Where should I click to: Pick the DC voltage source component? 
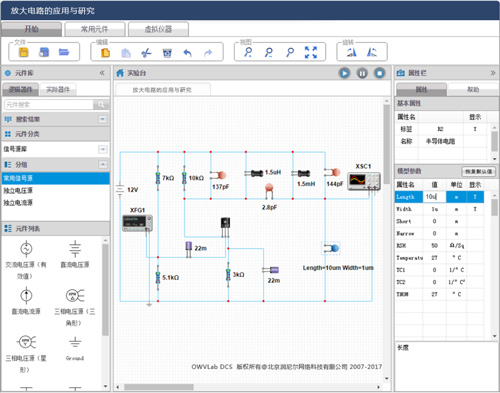pos(75,255)
